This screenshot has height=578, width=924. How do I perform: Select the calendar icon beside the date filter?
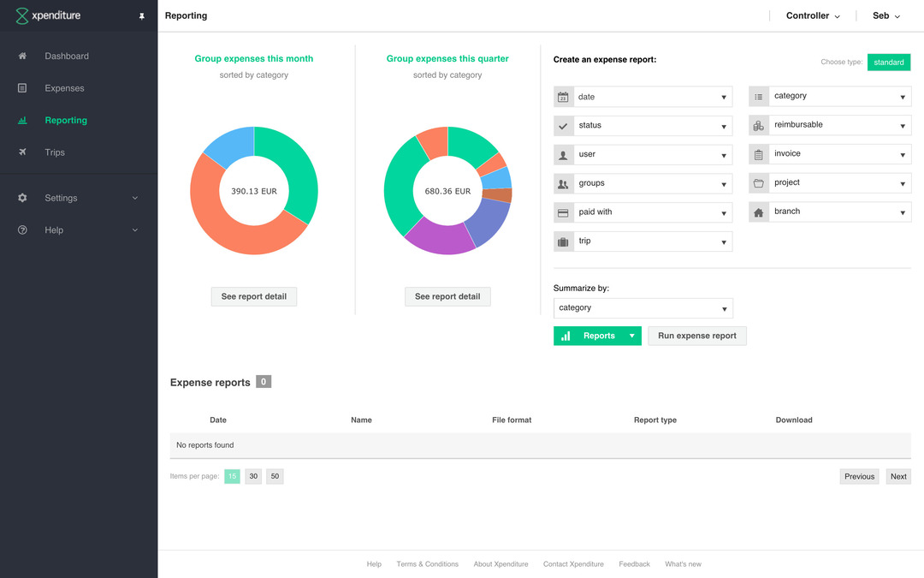click(562, 96)
